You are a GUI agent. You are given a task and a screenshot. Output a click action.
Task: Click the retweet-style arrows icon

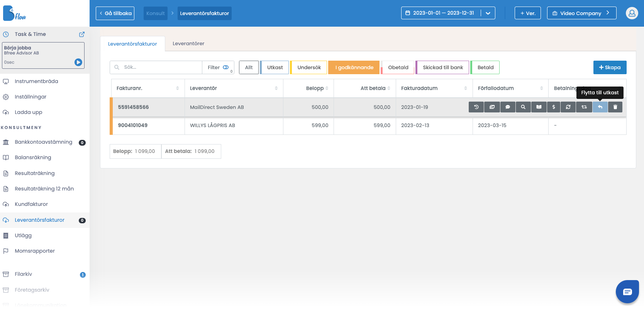[x=584, y=107]
